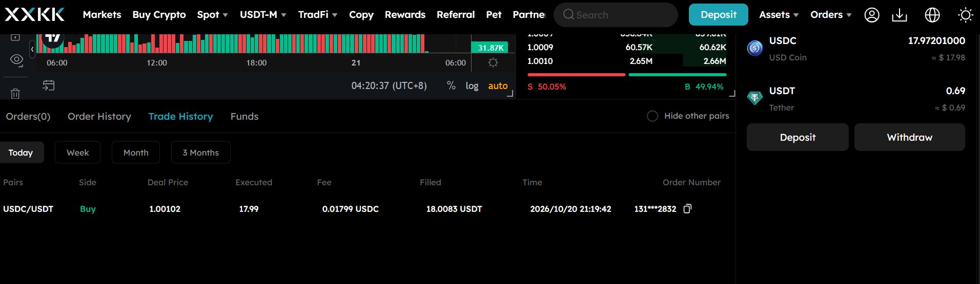
Task: Click the USDC/USDT pair in trade row
Action: coord(28,209)
